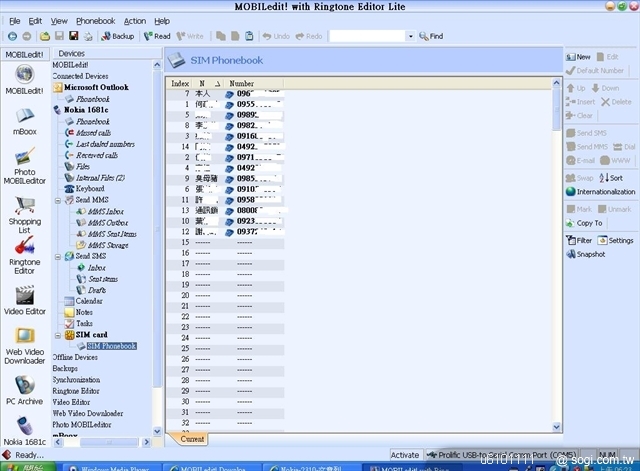Image resolution: width=640 pixels, height=471 pixels.
Task: Click the Index column header
Action: [180, 83]
